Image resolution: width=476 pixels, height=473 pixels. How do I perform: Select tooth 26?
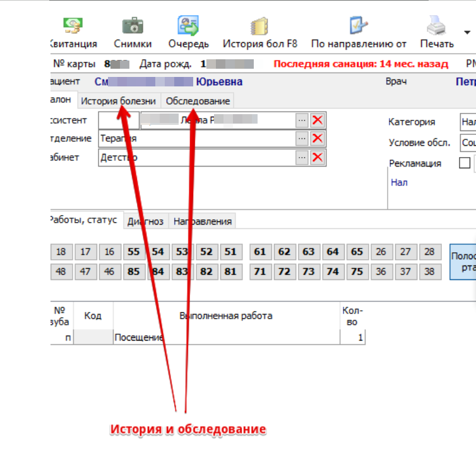pos(381,252)
